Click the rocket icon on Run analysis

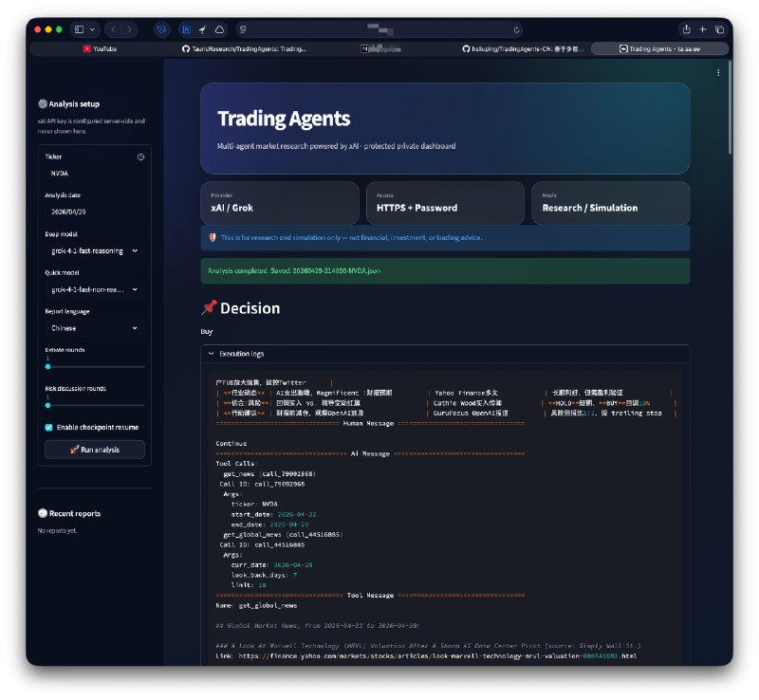(x=74, y=449)
